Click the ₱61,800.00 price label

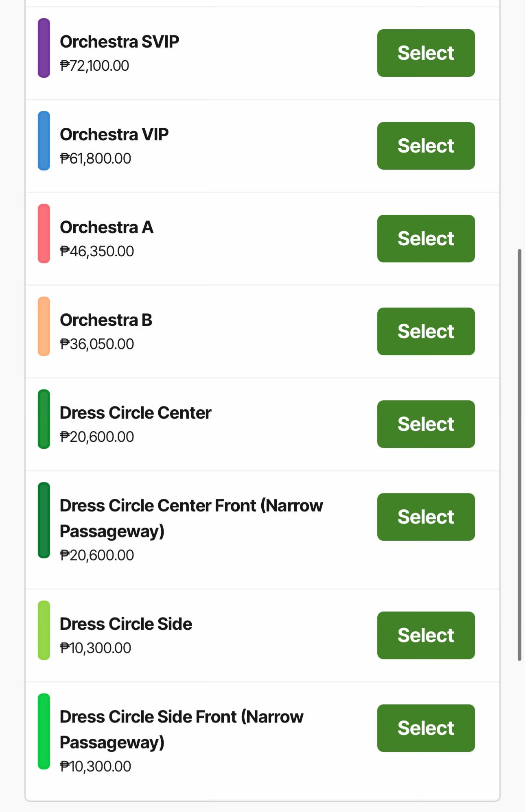(96, 158)
